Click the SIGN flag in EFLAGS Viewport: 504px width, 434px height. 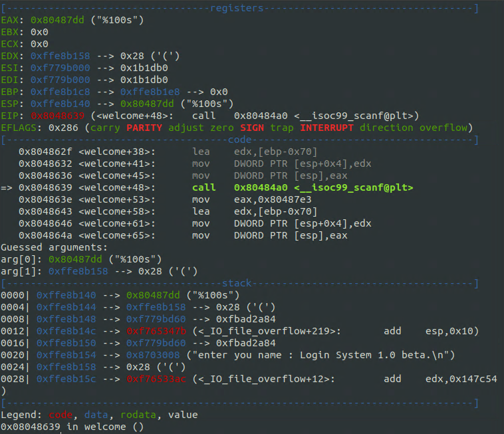point(252,128)
